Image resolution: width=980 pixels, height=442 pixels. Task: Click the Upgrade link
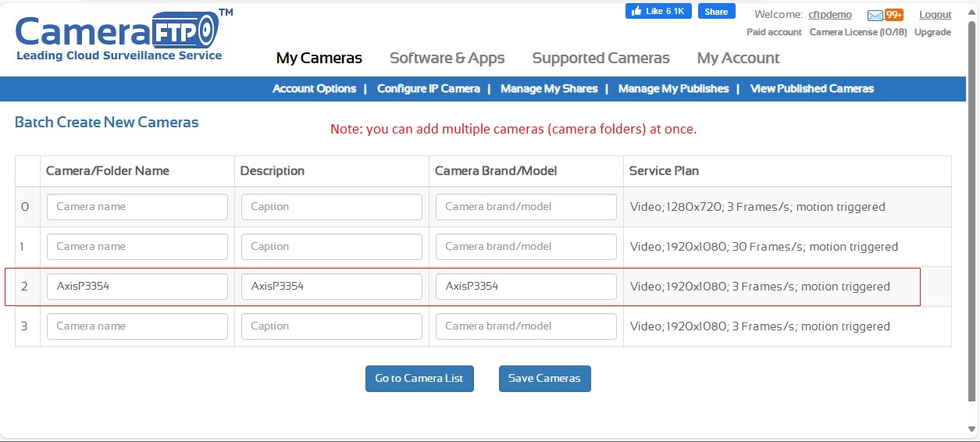(x=932, y=32)
